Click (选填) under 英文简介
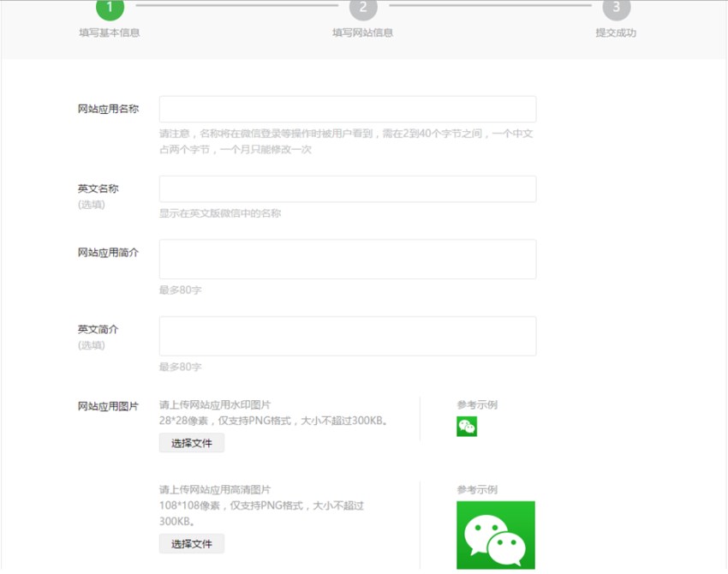Viewport: 728px width, 574px height. [x=92, y=345]
